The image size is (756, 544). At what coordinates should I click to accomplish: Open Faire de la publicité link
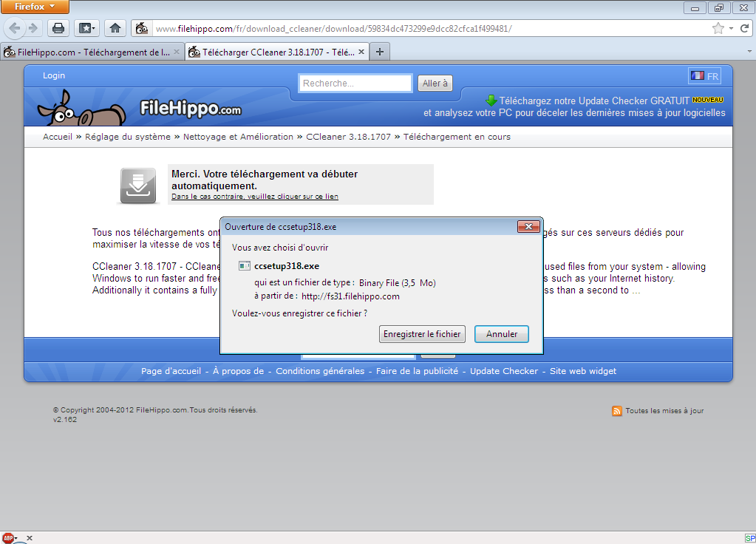417,371
